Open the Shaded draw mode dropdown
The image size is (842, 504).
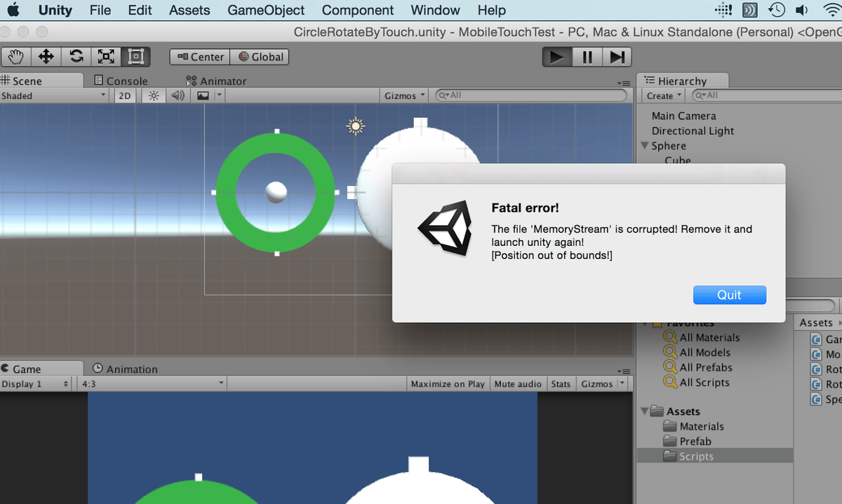54,96
